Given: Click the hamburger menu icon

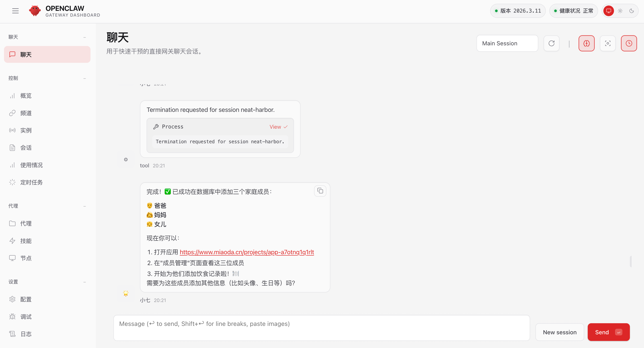Looking at the screenshot, I should (x=15, y=11).
